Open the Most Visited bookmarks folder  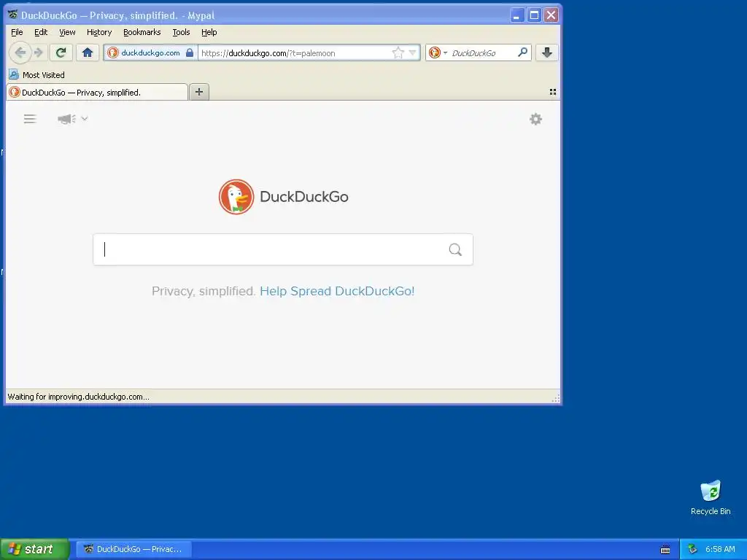click(36, 75)
